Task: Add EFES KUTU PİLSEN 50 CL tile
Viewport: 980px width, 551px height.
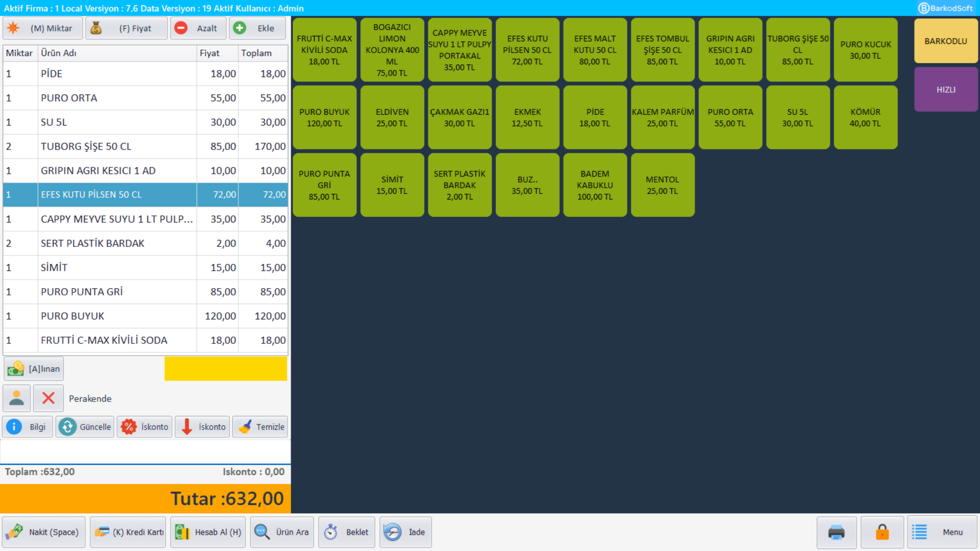Action: coord(527,50)
